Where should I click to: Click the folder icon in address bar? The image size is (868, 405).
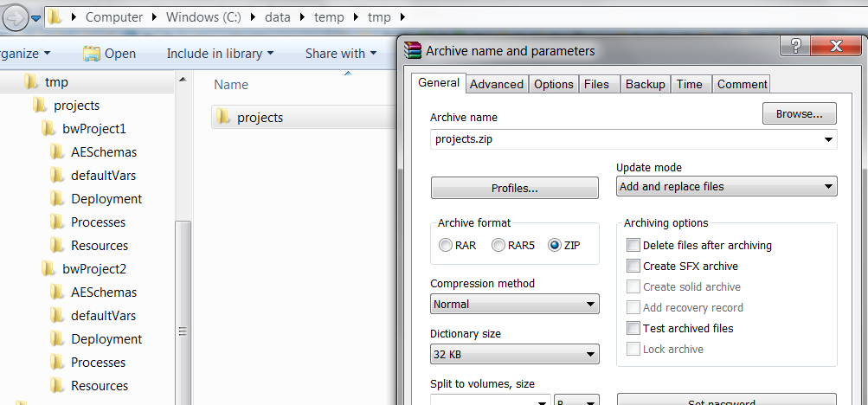[x=55, y=17]
